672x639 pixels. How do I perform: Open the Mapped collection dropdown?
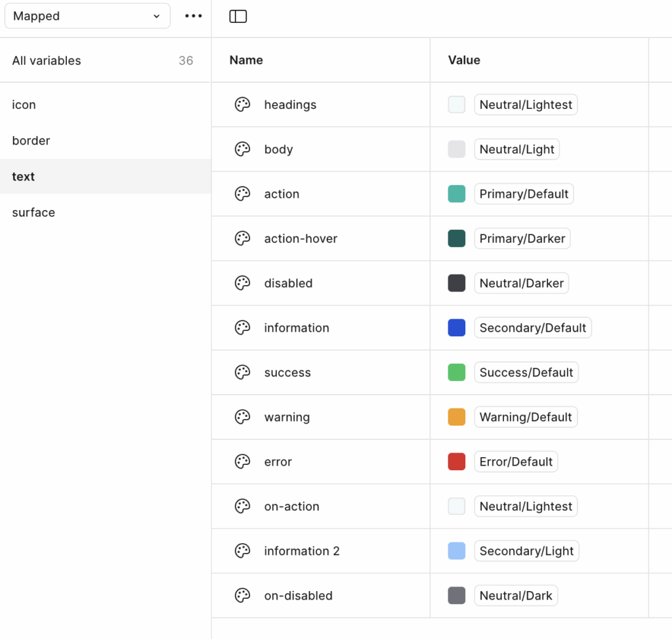(87, 16)
